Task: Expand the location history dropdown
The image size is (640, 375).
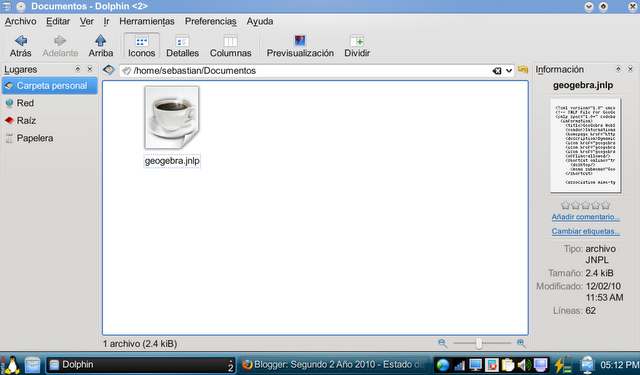Action: 509,71
